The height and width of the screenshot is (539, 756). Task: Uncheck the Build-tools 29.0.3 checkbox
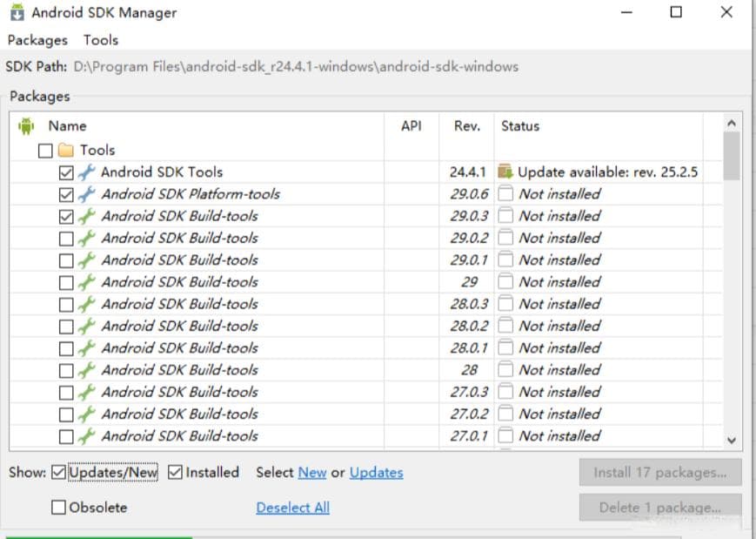66,217
